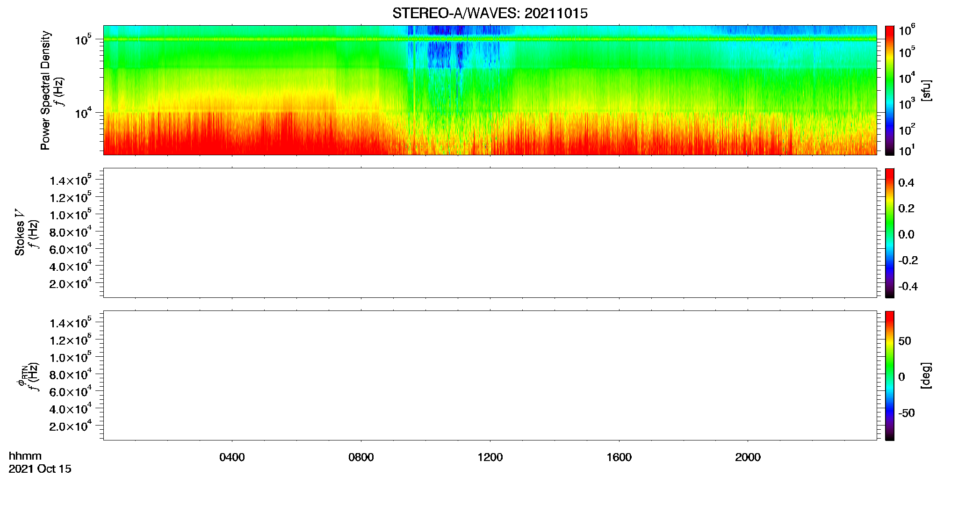
Task: Click the 0.4 label on Stokes color bar
Action: tap(906, 183)
